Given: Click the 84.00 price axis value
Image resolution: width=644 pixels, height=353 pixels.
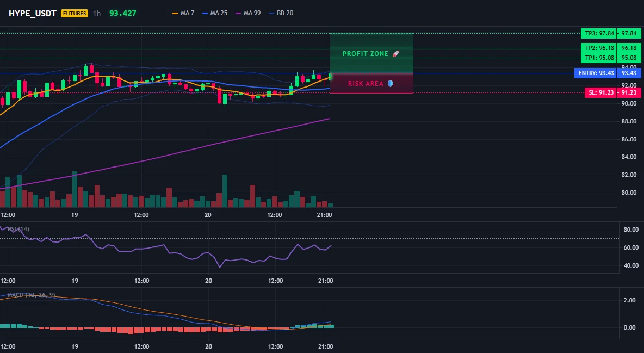Looking at the screenshot, I should 628,157.
